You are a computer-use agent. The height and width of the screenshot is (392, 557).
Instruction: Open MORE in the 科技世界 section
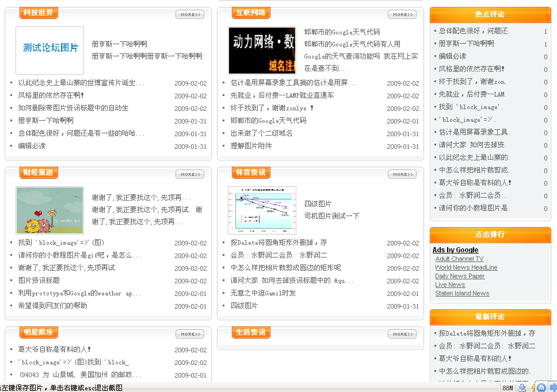(x=189, y=14)
